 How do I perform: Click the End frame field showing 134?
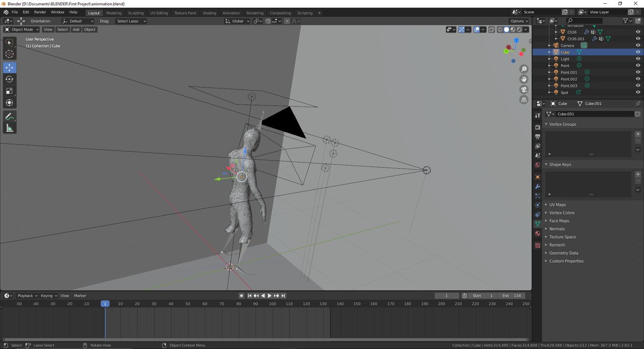[x=512, y=295]
